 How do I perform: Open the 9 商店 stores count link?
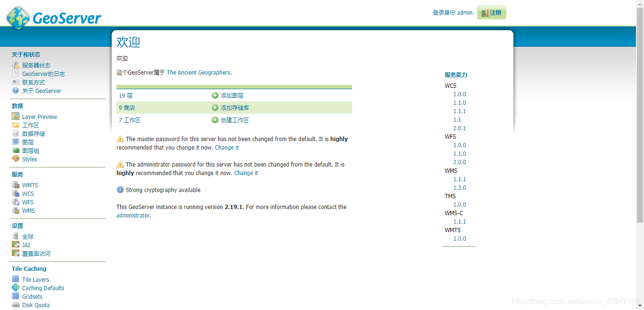(x=127, y=108)
